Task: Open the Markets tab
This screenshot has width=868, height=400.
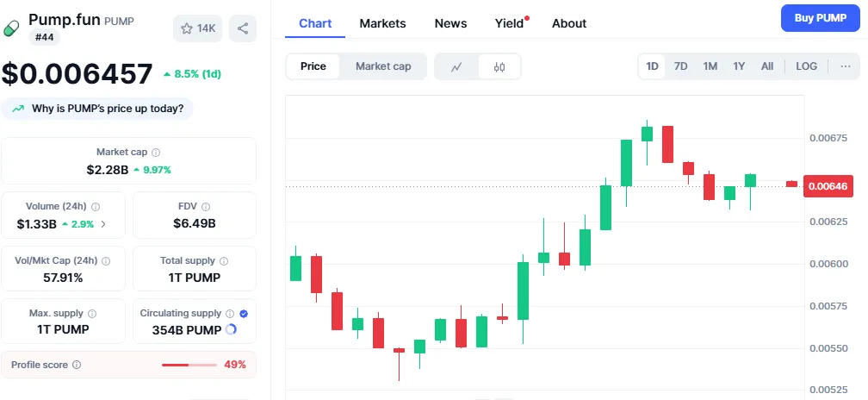Action: 382,23
